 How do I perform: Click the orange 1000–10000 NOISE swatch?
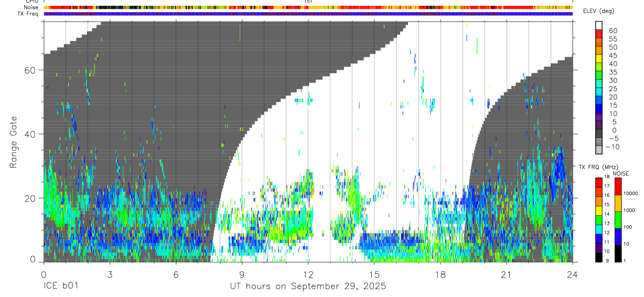[x=618, y=203]
